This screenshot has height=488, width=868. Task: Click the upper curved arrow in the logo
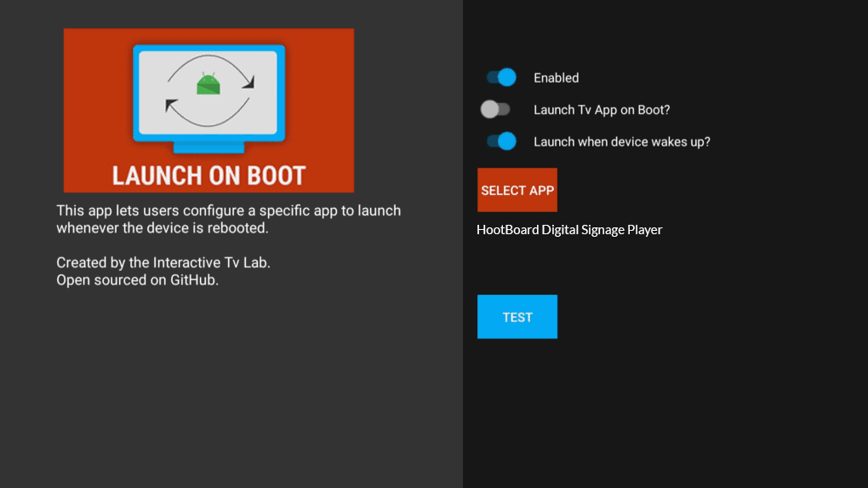tap(213, 66)
